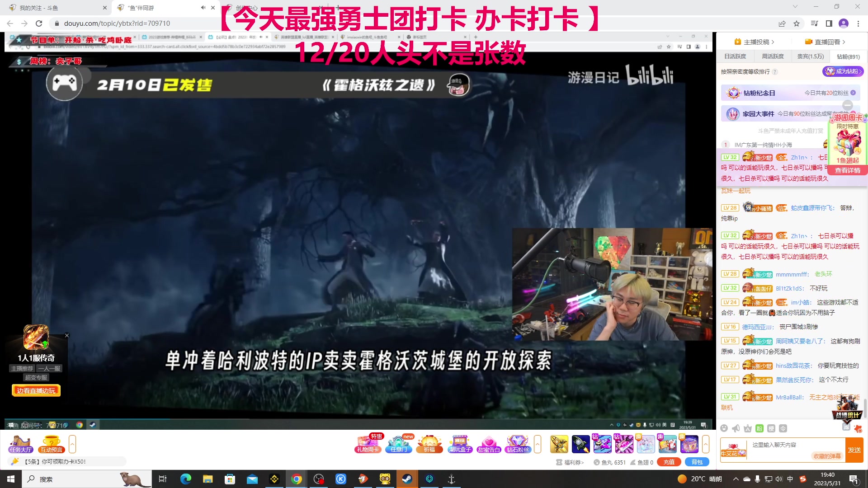Click the 梗 meme icon in chat toolbar
The height and width of the screenshot is (488, 868).
click(771, 428)
